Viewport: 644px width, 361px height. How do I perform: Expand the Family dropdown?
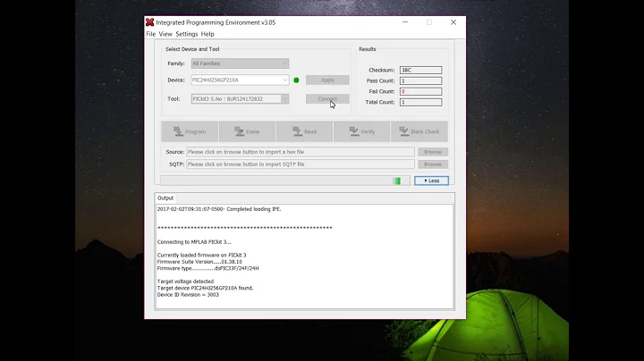pyautogui.click(x=240, y=63)
